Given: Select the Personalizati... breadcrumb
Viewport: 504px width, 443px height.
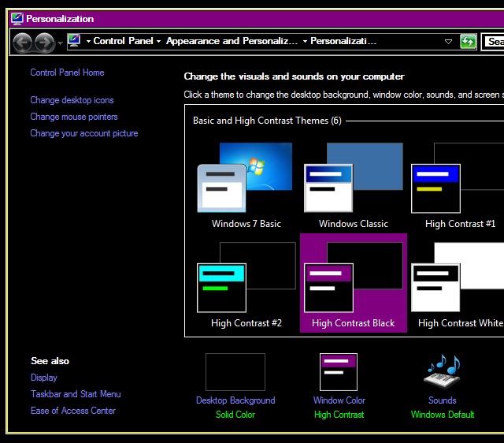Looking at the screenshot, I should coord(343,41).
